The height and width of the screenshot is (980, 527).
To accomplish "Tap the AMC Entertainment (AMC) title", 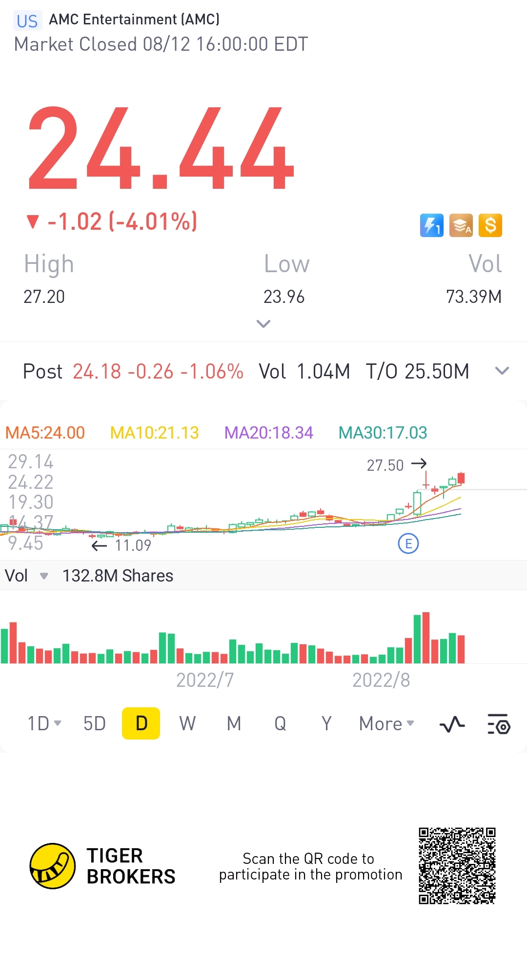I will pos(134,20).
